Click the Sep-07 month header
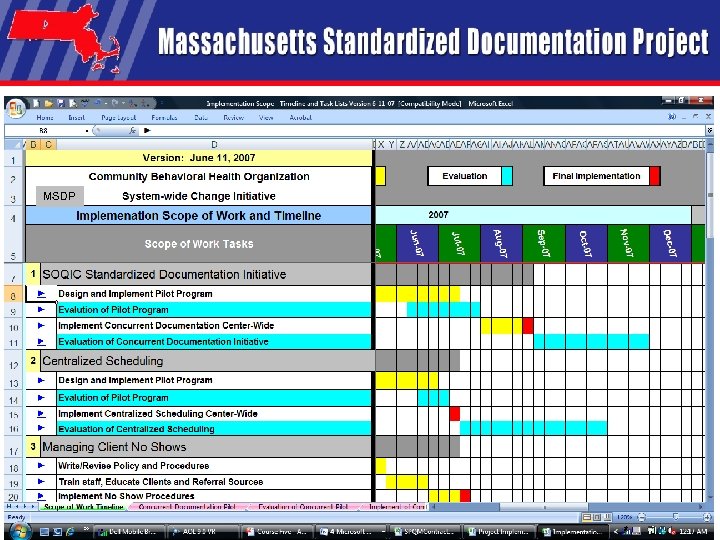The width and height of the screenshot is (720, 540). click(544, 243)
